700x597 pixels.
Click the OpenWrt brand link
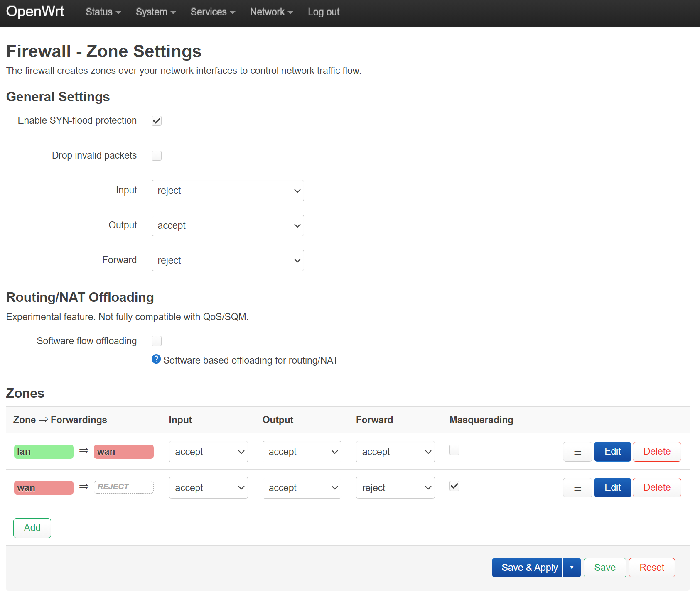tap(35, 12)
